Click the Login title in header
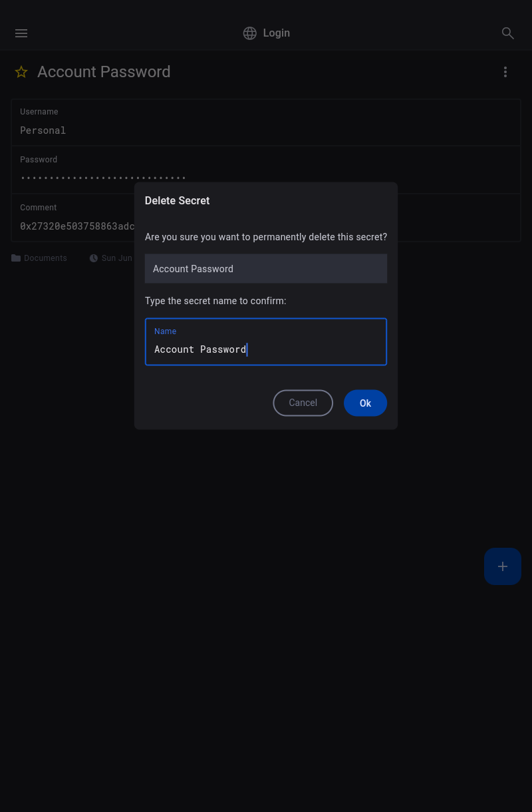 click(x=276, y=33)
